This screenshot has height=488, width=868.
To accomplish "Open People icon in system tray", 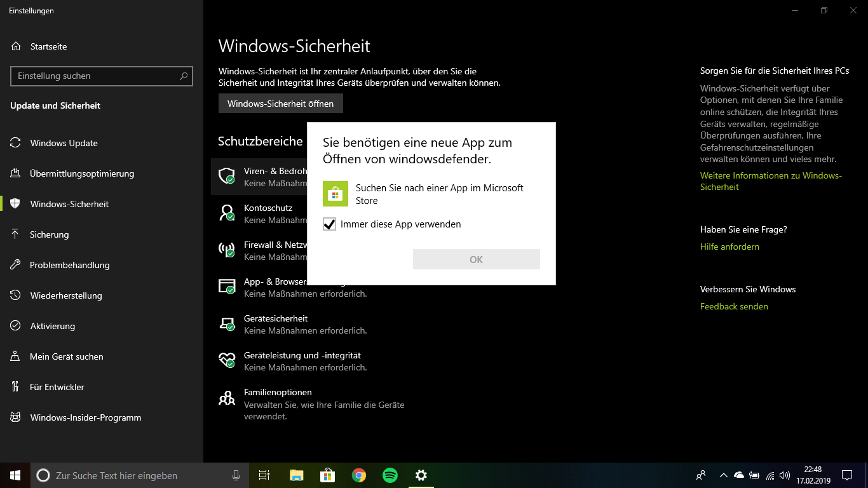I will point(701,475).
